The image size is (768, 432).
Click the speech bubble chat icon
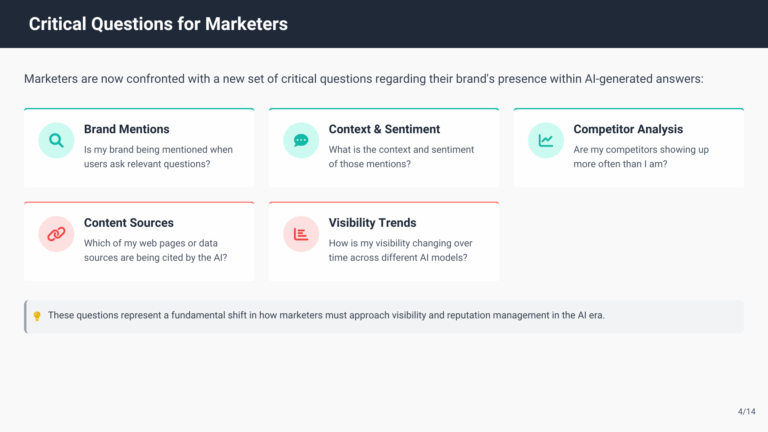(x=301, y=141)
